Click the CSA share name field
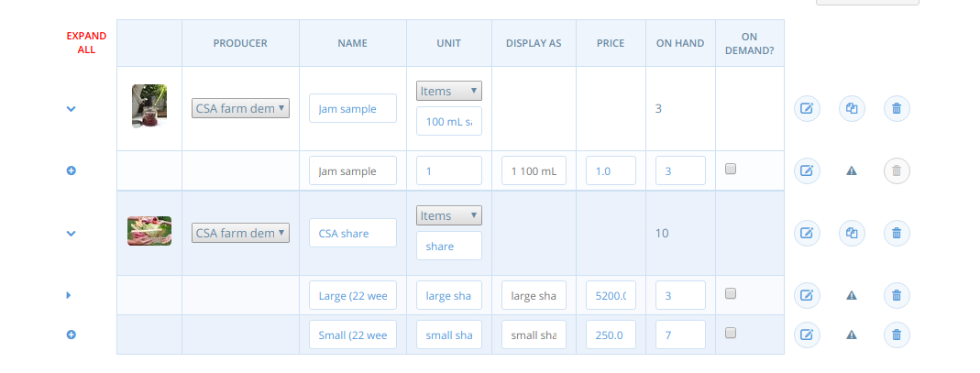980x373 pixels. tap(353, 233)
